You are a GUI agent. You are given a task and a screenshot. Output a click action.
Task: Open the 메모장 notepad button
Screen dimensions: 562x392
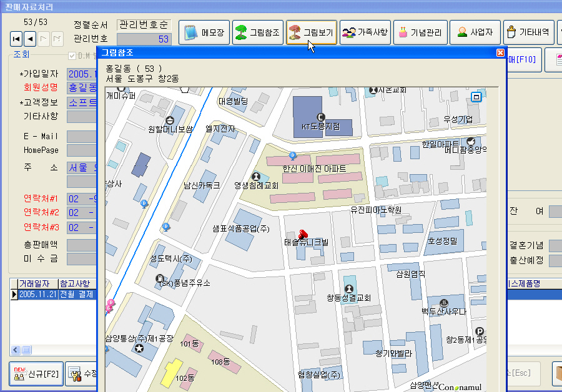click(x=204, y=32)
